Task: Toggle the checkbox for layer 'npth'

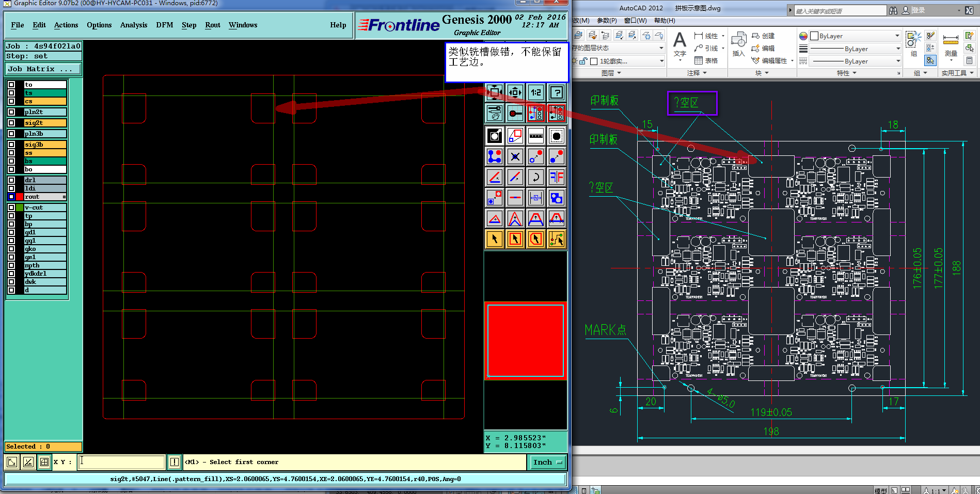Action: tap(11, 265)
